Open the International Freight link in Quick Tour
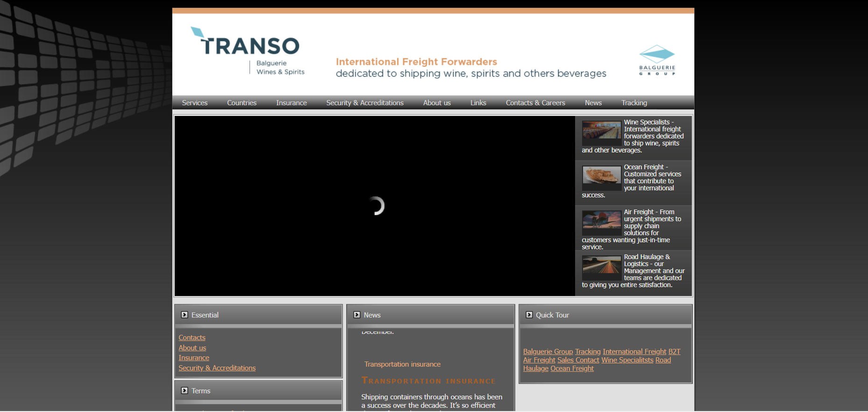Screen dimensions: 868x412 [x=634, y=352]
